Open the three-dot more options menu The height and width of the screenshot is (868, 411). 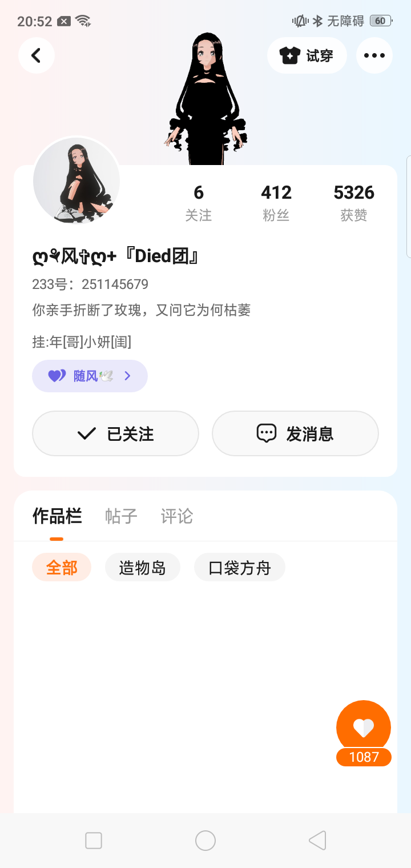[x=374, y=55]
